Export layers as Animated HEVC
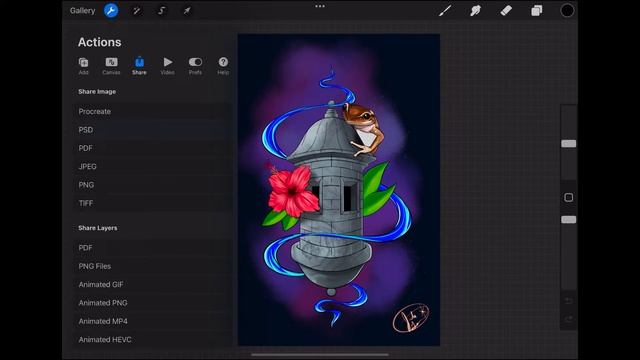The width and height of the screenshot is (640, 360). pyautogui.click(x=153, y=340)
